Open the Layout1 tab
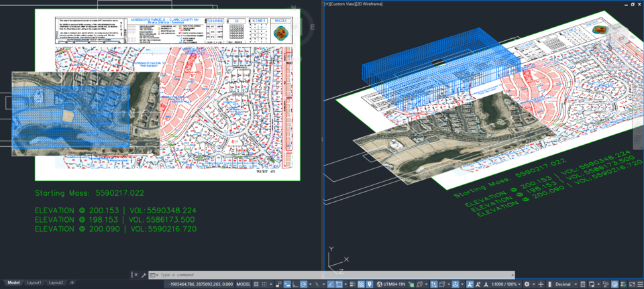 [34, 282]
